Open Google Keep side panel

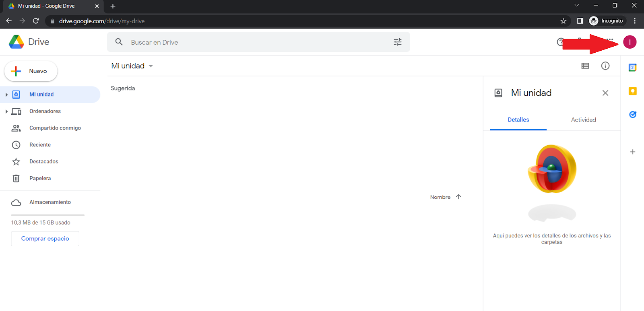[x=633, y=91]
